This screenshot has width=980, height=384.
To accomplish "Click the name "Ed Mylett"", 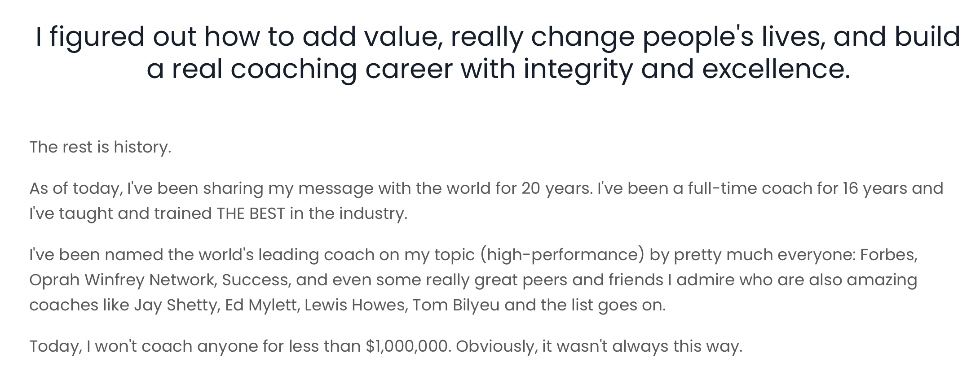I will point(261,305).
